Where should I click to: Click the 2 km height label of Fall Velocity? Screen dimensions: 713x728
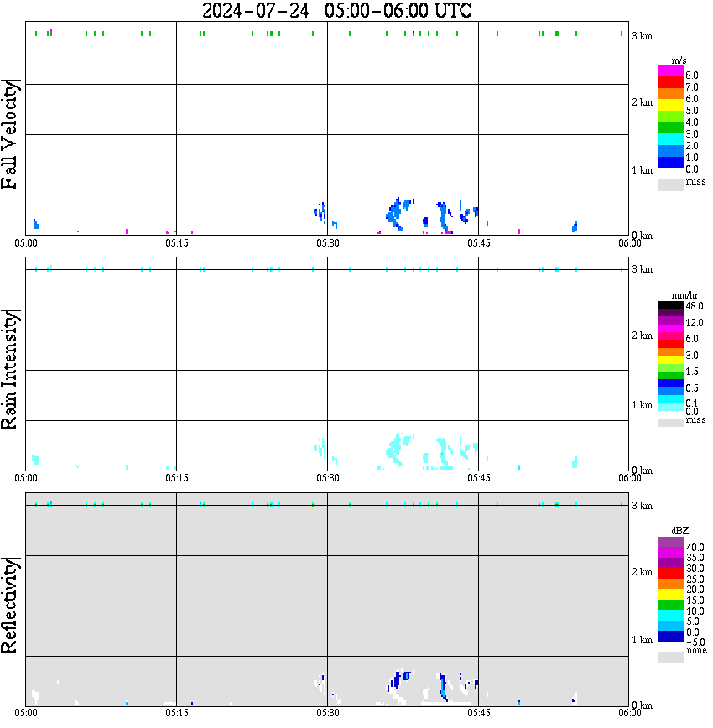pos(642,102)
